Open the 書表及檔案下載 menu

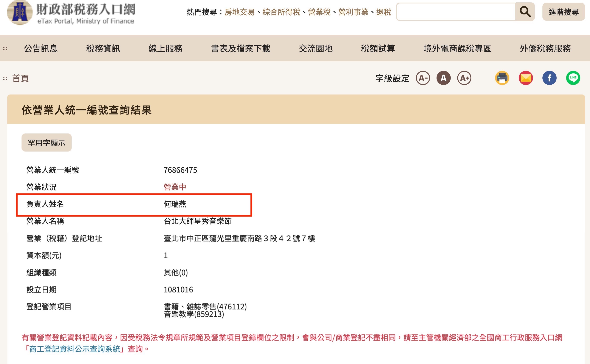240,48
